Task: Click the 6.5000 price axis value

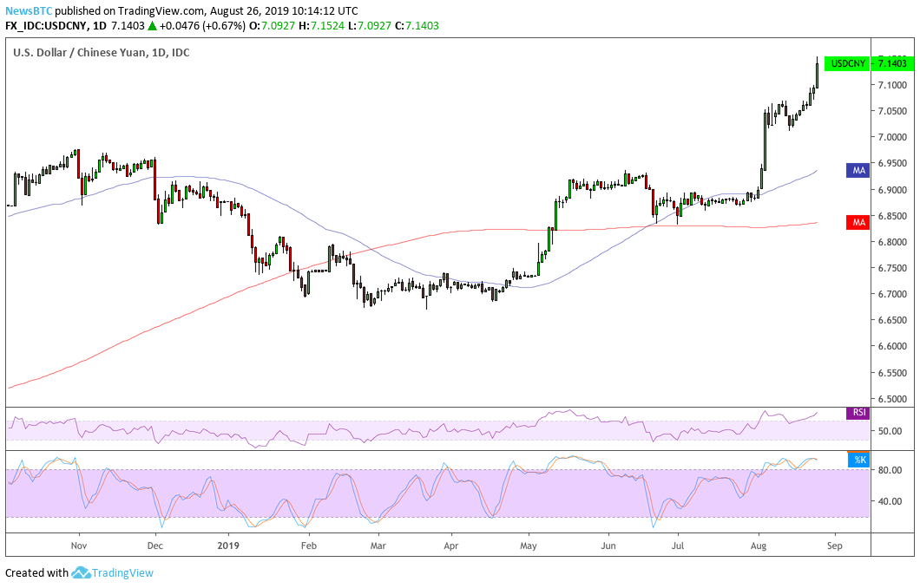Action: pyautogui.click(x=892, y=399)
